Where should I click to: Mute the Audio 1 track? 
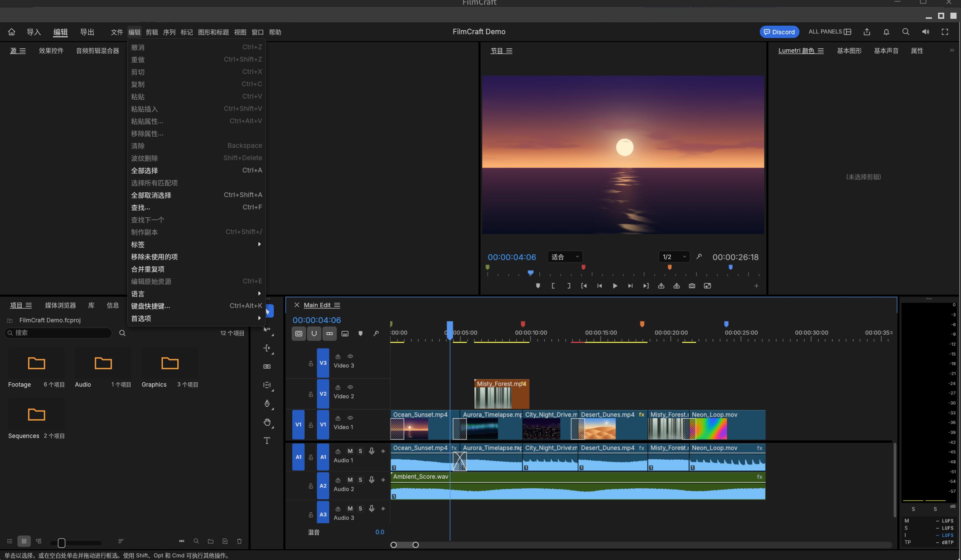tap(350, 451)
